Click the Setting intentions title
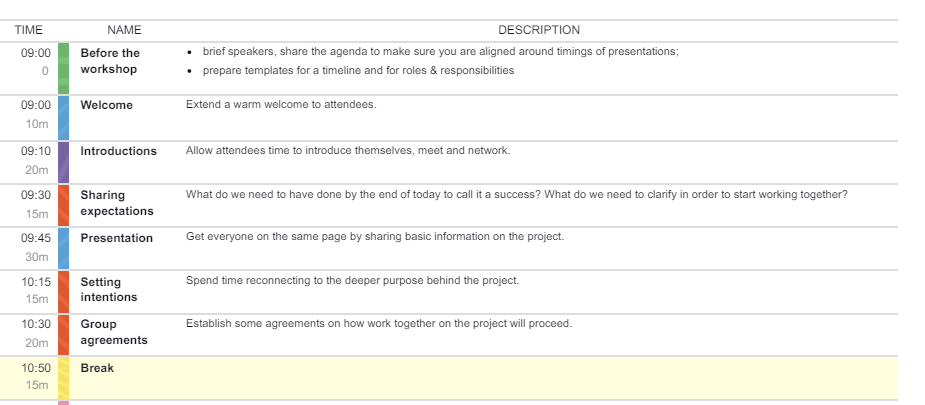The image size is (925, 405). [x=109, y=289]
